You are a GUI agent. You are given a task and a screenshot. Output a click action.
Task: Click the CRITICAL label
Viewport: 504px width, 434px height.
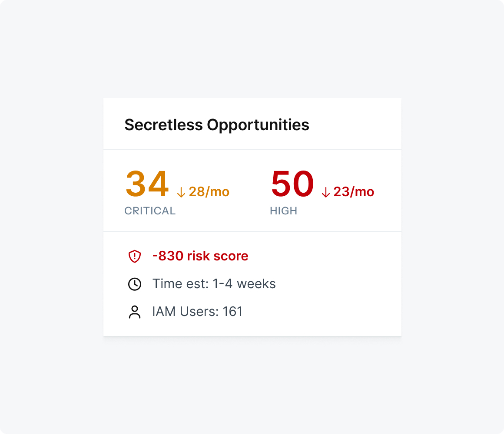pyautogui.click(x=150, y=211)
